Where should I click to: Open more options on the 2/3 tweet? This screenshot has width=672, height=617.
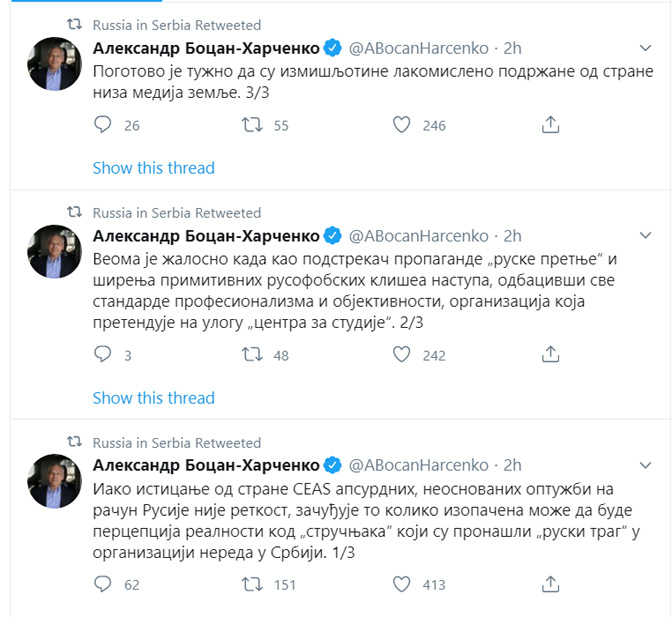point(646,236)
